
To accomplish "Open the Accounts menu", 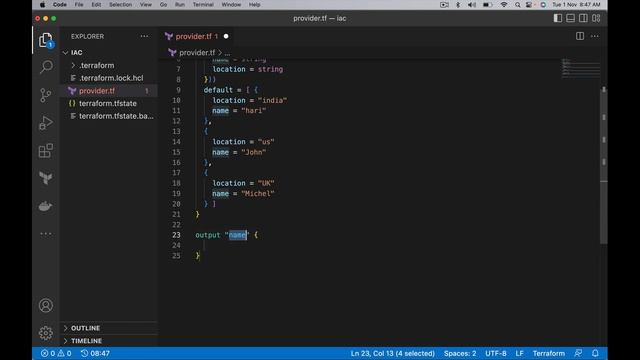I will [x=46, y=305].
